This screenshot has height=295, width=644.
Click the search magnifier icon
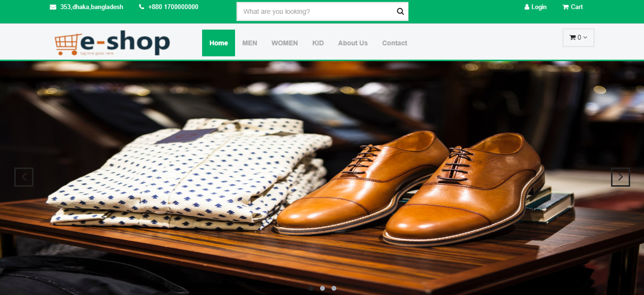tap(400, 11)
